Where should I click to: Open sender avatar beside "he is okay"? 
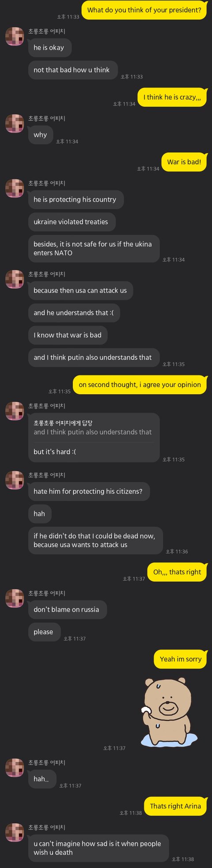15,36
